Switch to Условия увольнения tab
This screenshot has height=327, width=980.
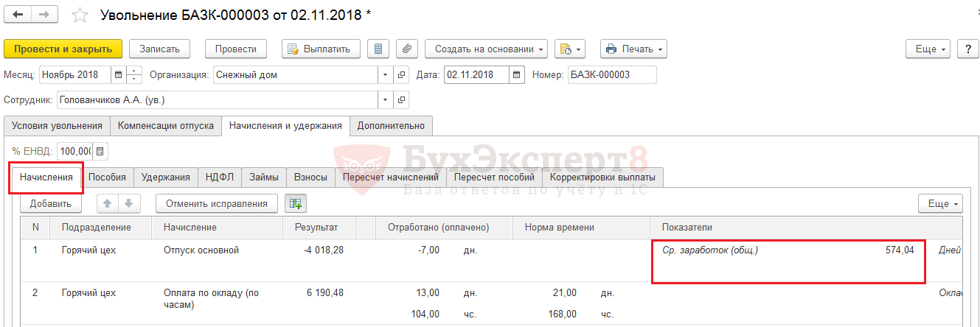tap(58, 126)
